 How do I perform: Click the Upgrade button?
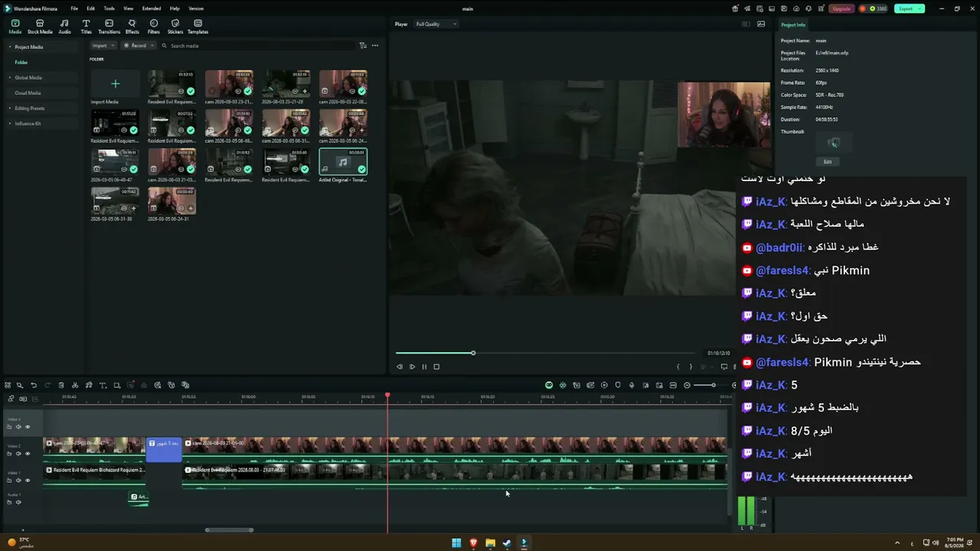[841, 8]
